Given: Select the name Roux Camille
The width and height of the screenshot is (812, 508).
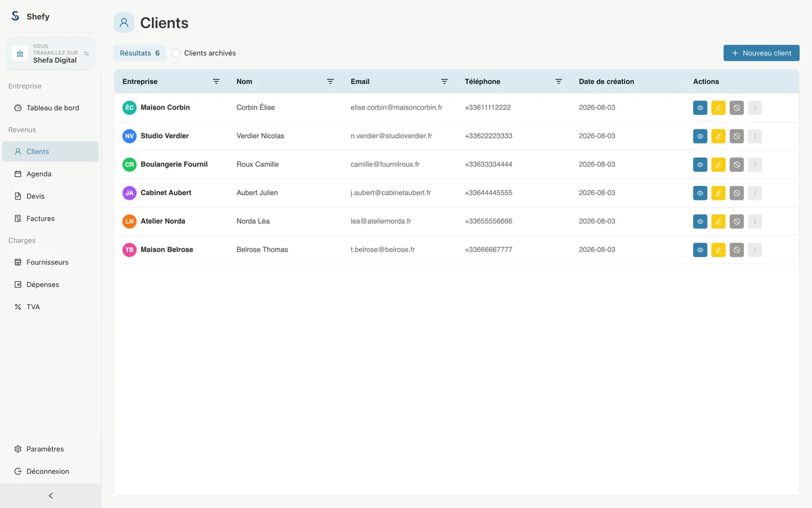Looking at the screenshot, I should (258, 164).
